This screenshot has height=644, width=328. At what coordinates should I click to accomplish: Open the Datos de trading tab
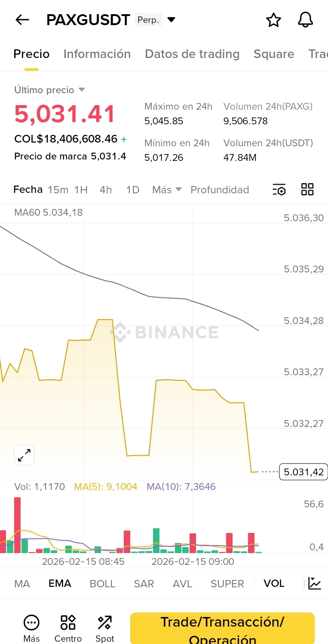[192, 54]
